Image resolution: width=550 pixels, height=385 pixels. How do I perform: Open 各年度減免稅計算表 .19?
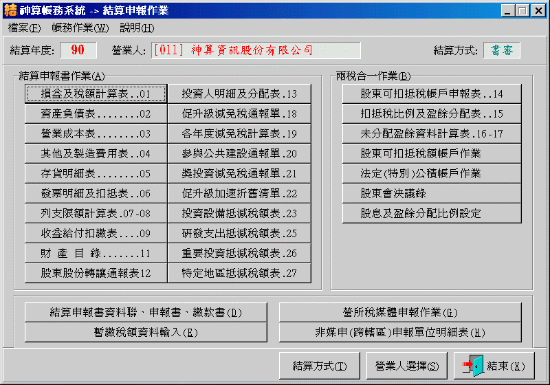click(x=239, y=134)
